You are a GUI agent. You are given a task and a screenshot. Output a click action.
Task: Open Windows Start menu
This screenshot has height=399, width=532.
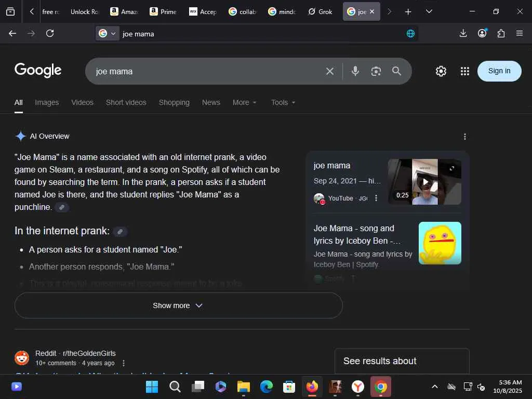pos(152,387)
